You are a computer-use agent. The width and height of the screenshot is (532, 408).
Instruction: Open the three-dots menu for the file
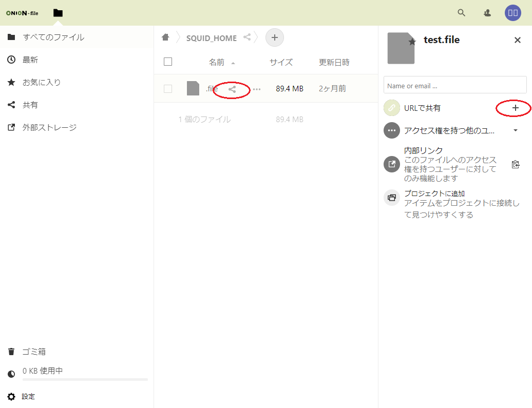click(x=257, y=89)
